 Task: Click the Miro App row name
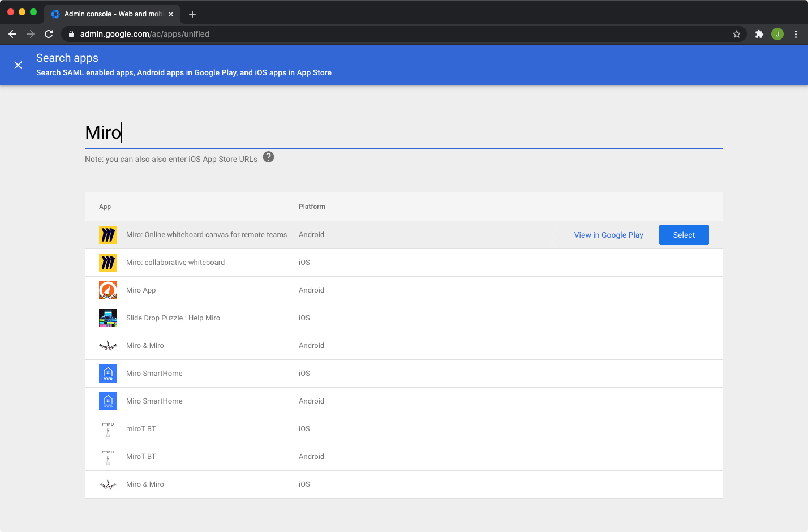click(141, 290)
